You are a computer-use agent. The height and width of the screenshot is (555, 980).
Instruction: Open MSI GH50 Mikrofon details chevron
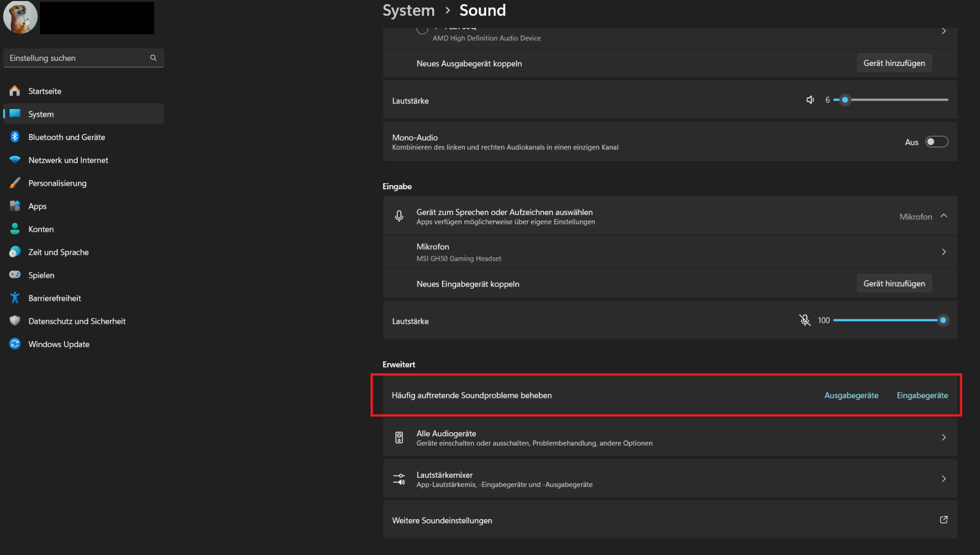[944, 252]
